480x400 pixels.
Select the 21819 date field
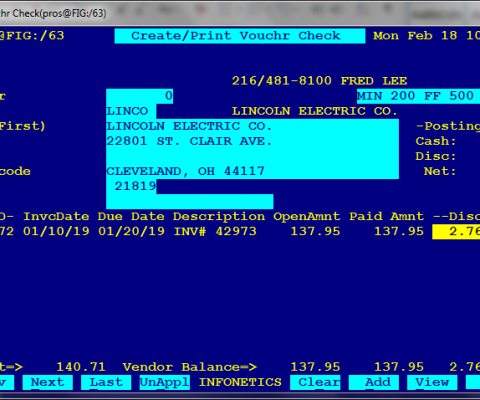[x=131, y=186]
